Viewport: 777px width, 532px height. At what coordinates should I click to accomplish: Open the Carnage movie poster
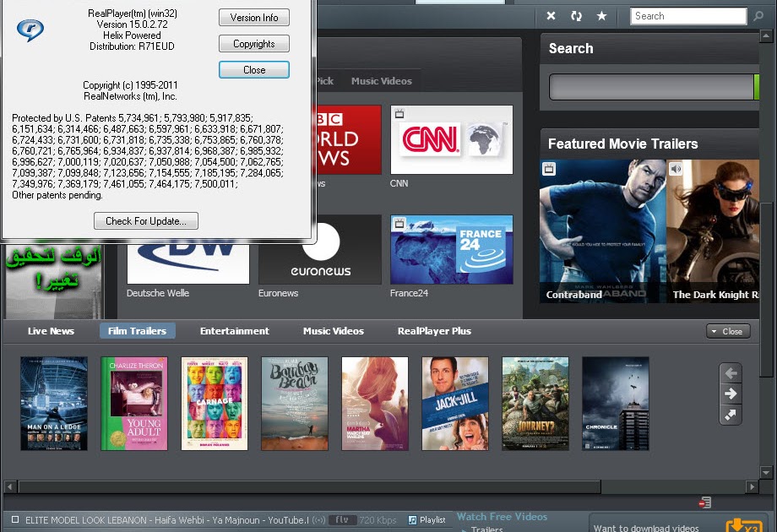pyautogui.click(x=215, y=404)
